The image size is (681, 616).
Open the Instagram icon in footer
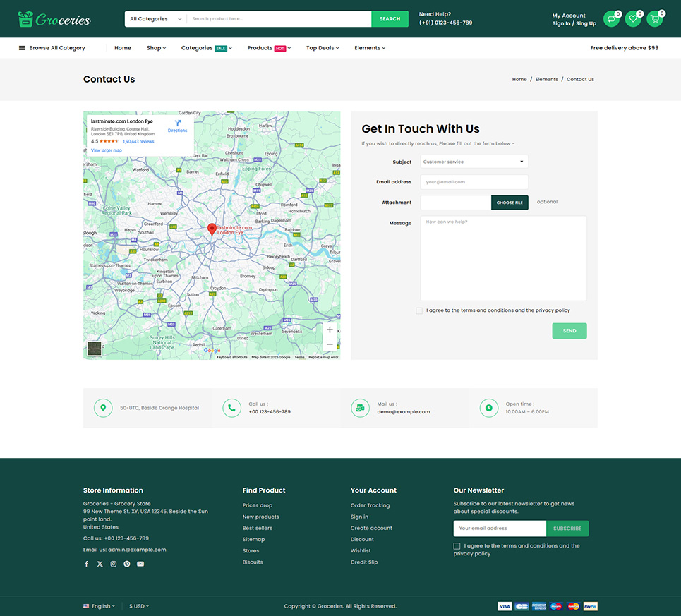pos(113,564)
